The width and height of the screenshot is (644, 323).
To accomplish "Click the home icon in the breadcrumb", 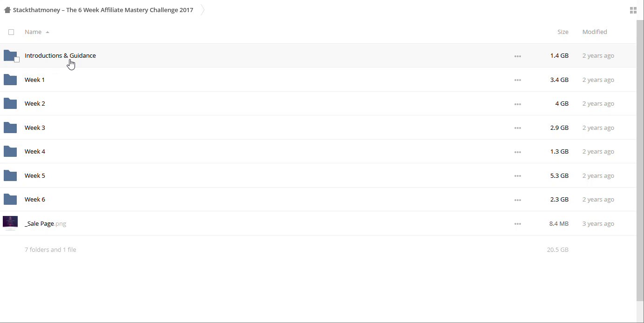I will [x=7, y=10].
